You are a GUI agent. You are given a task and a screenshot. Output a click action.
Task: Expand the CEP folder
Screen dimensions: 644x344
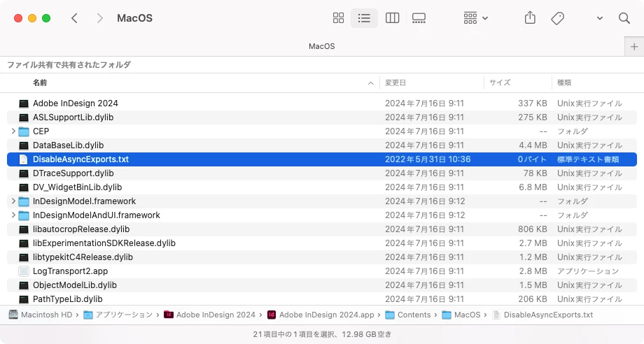coord(13,131)
